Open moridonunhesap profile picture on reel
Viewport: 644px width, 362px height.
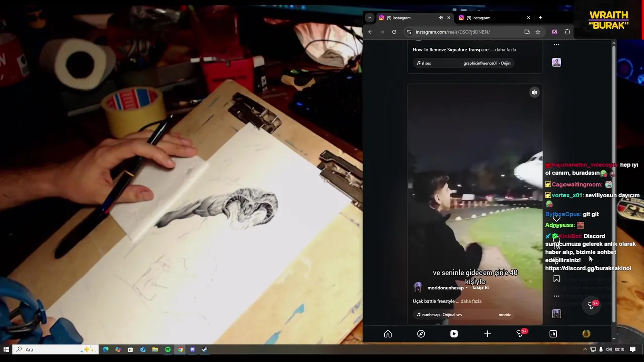418,288
